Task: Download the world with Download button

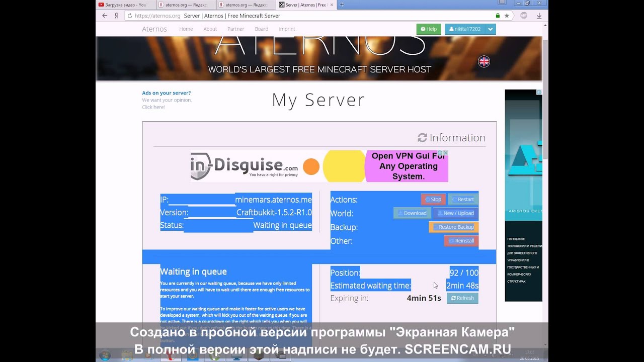Action: (x=412, y=213)
